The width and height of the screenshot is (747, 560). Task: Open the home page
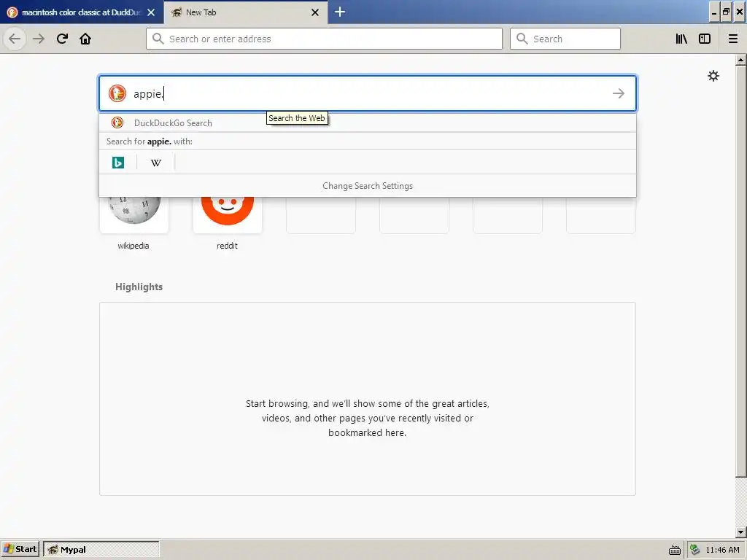point(85,39)
